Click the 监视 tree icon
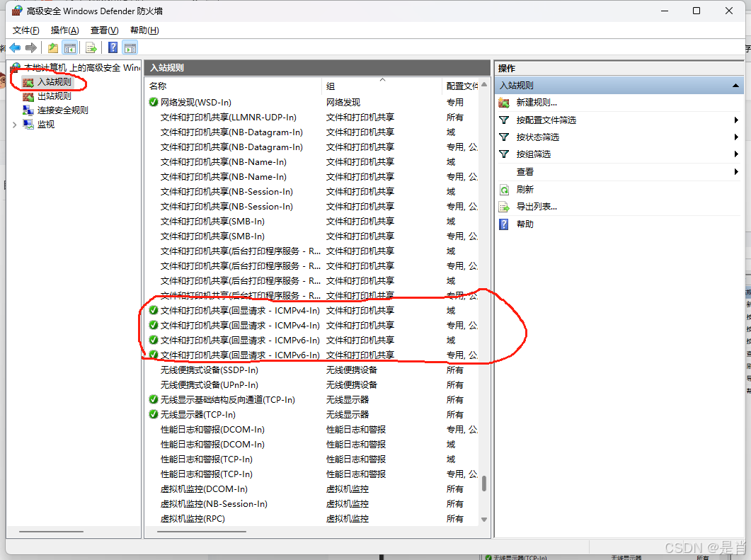This screenshot has width=751, height=560. (x=28, y=125)
